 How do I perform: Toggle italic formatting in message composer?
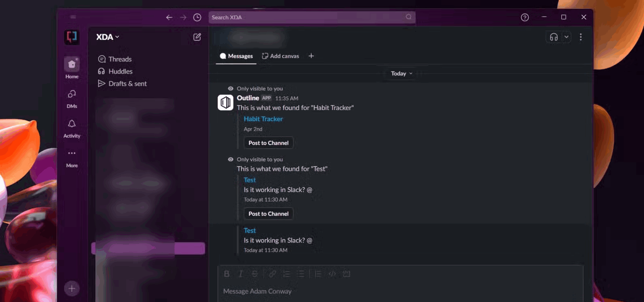pyautogui.click(x=241, y=274)
